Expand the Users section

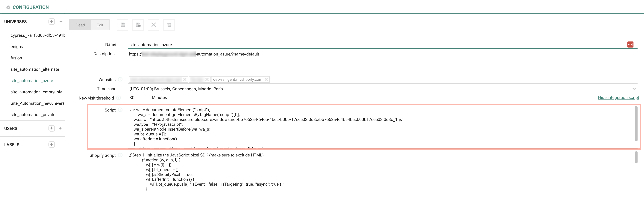click(x=60, y=128)
